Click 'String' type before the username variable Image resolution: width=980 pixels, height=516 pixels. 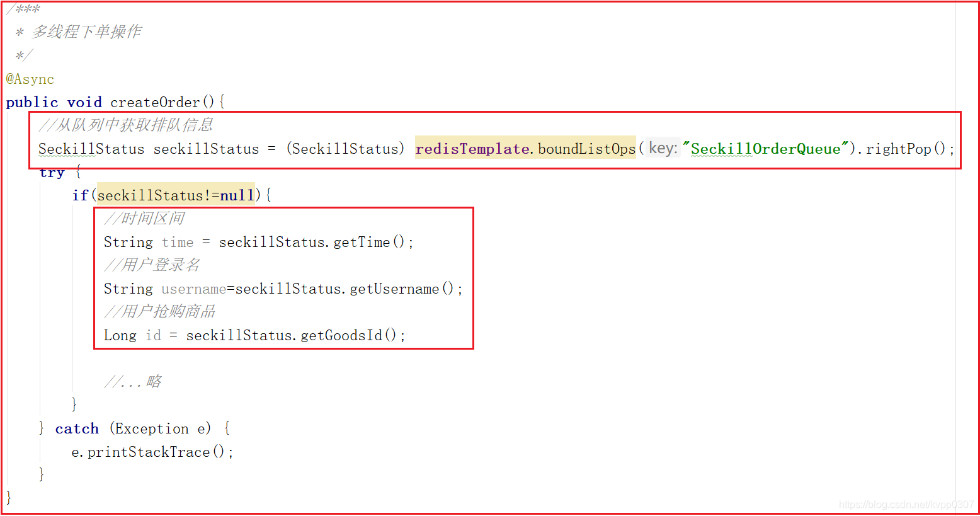coord(128,289)
